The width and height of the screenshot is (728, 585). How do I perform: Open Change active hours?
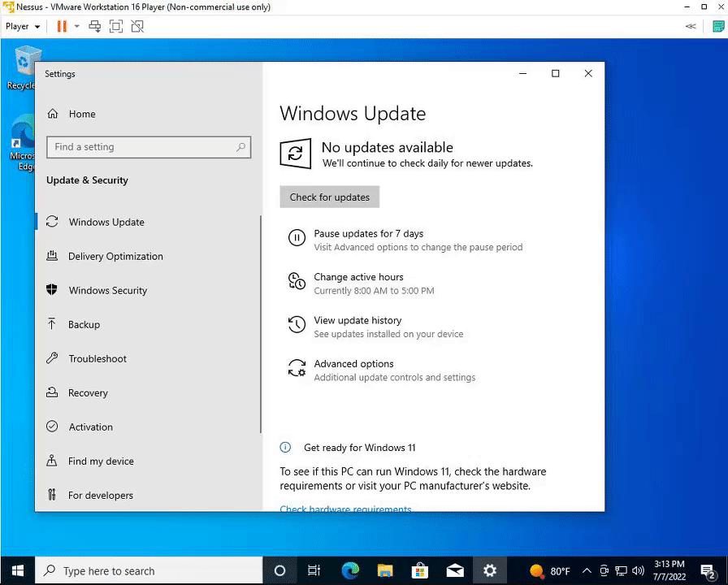362,284
